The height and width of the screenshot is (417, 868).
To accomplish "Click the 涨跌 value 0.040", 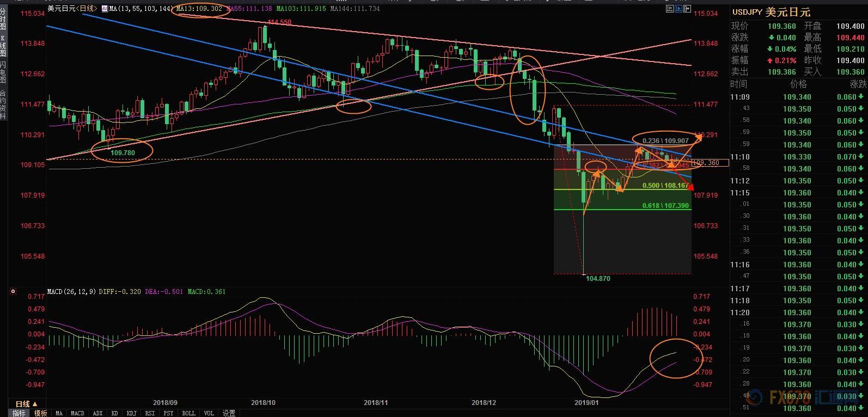I will point(787,38).
